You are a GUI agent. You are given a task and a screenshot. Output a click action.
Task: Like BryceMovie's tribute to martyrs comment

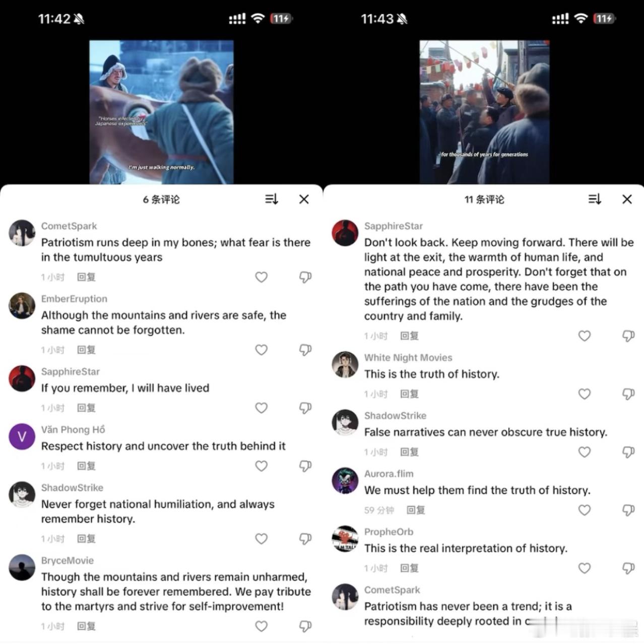coord(261,626)
